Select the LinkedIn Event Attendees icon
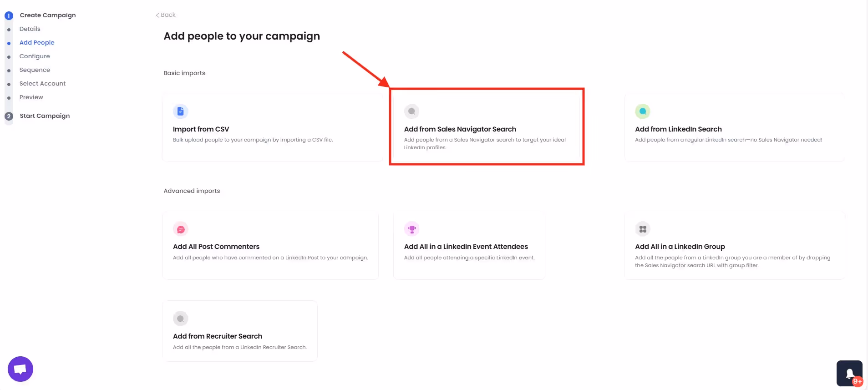 pyautogui.click(x=411, y=229)
